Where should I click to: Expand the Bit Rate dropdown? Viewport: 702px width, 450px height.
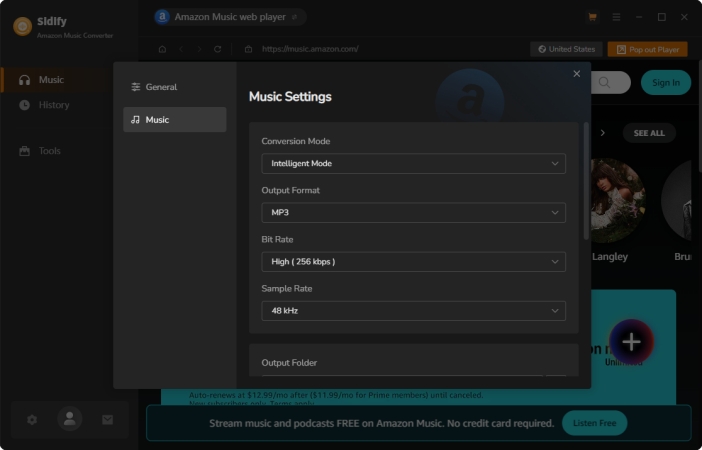[413, 261]
